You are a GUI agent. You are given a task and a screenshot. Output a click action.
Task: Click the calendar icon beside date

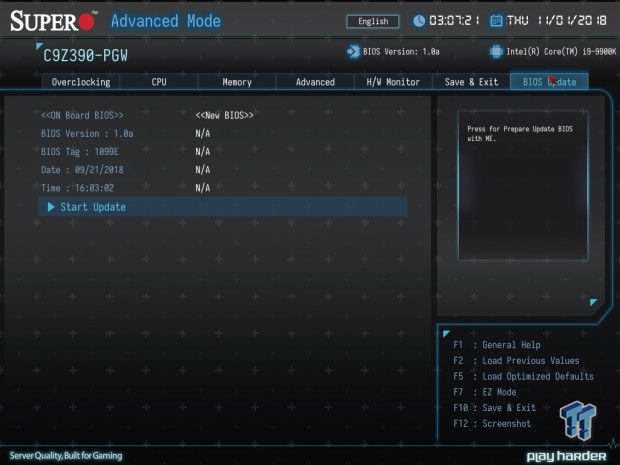tap(496, 21)
